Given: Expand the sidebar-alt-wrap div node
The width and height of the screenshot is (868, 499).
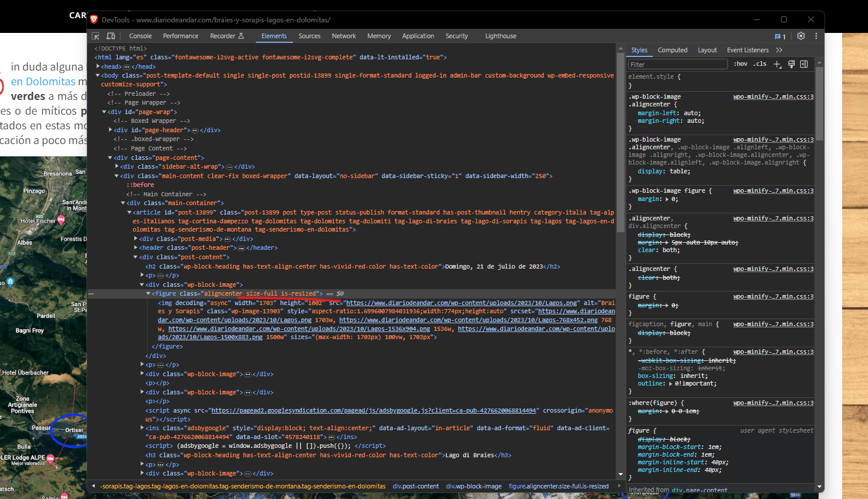Looking at the screenshot, I should pyautogui.click(x=116, y=166).
